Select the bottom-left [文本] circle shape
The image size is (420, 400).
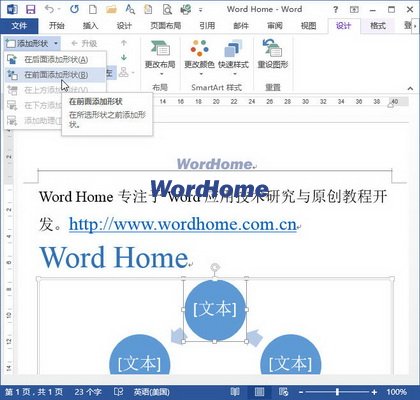point(140,355)
